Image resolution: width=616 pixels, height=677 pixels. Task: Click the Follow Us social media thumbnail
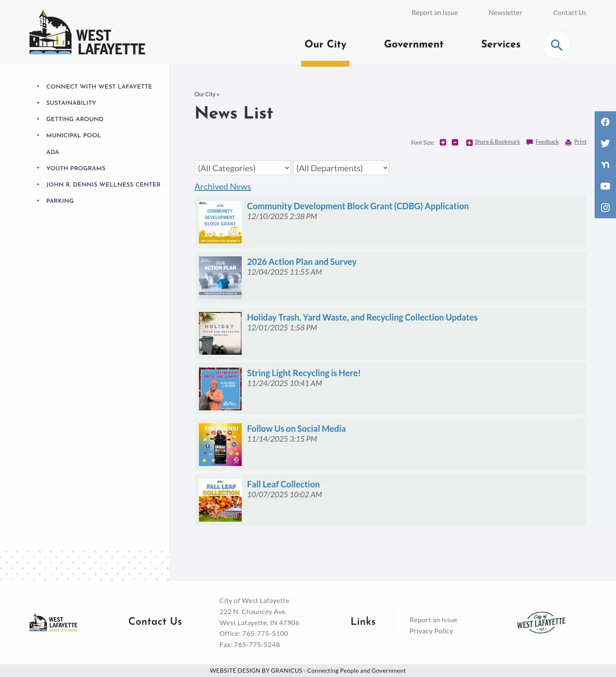[x=220, y=445]
